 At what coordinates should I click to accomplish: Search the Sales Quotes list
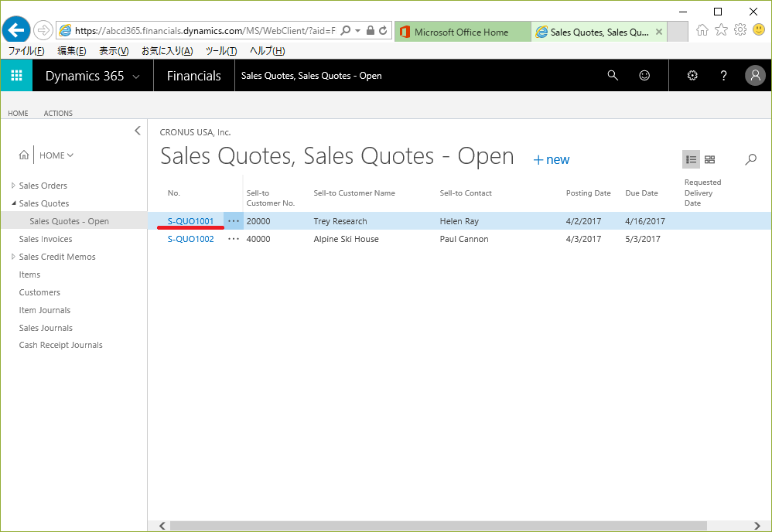point(750,159)
